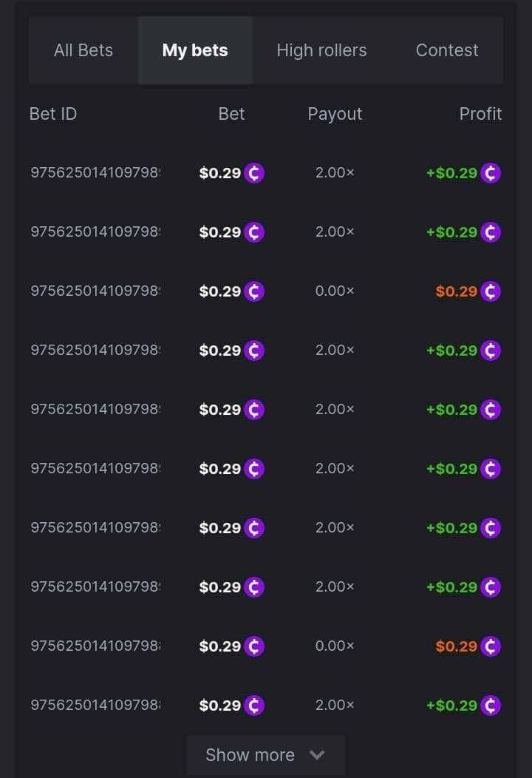The image size is (532, 778).
Task: Click the coin icon in first row's Profit column
Action: [491, 173]
